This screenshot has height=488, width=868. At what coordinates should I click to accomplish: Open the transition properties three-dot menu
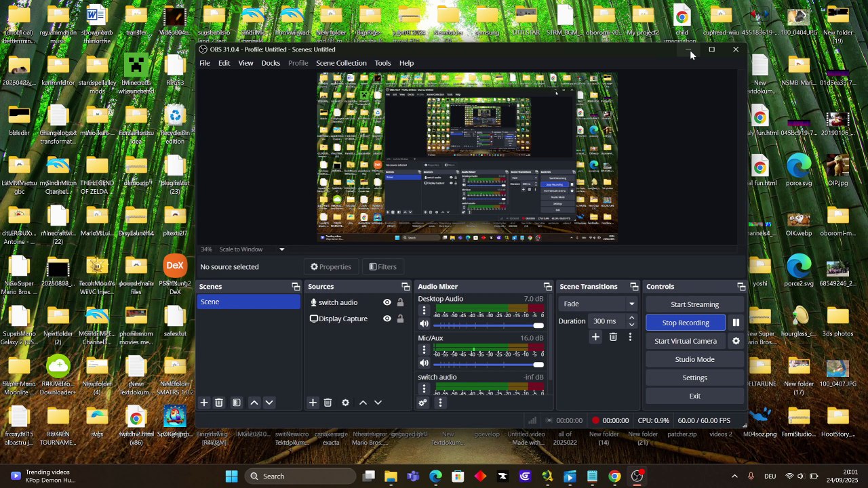pyautogui.click(x=630, y=337)
